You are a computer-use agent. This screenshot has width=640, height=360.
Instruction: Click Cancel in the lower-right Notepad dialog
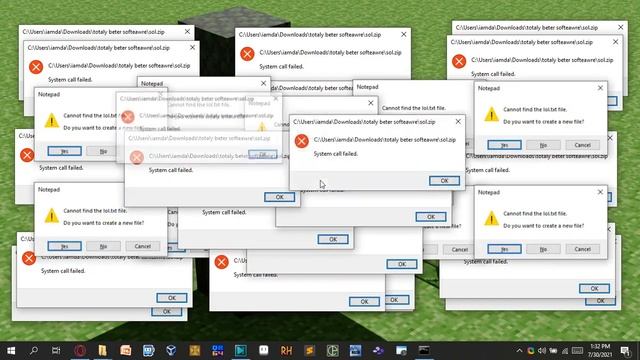tap(582, 249)
